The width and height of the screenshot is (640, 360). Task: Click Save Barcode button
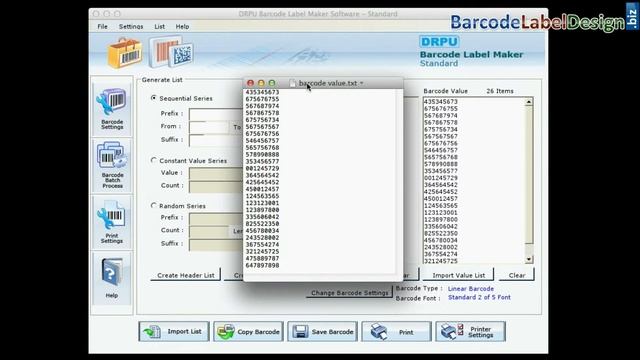(x=322, y=331)
